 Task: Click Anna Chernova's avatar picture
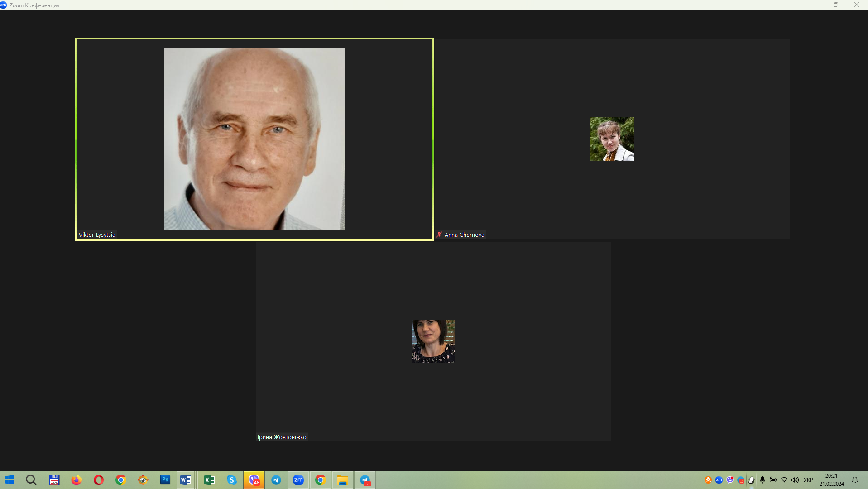coord(612,139)
